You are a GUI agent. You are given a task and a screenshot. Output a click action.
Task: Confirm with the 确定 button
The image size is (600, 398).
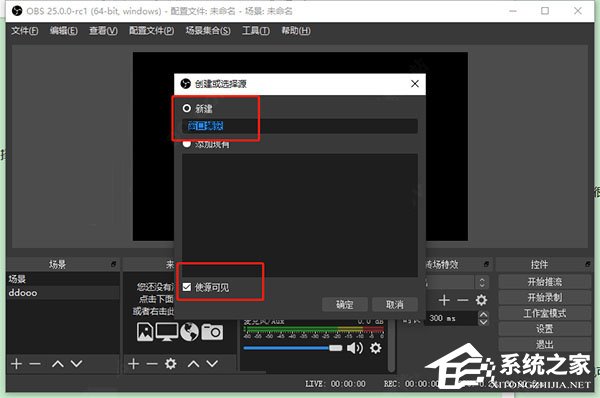pyautogui.click(x=345, y=305)
